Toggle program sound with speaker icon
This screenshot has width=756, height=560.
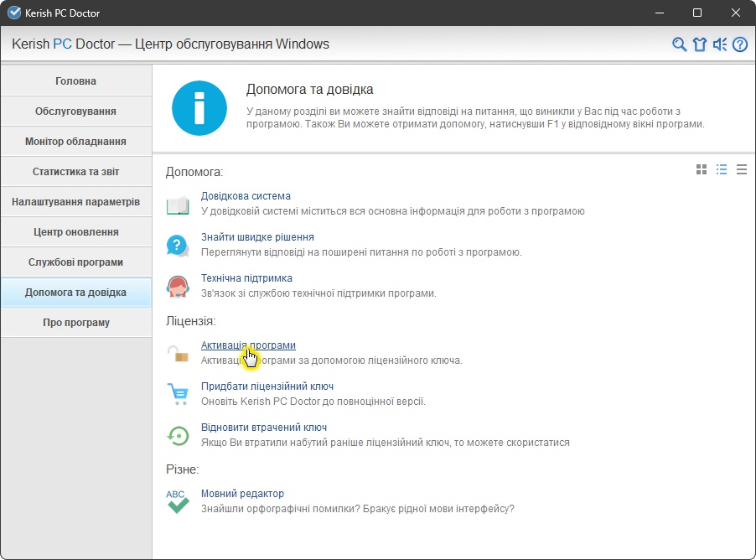click(720, 44)
